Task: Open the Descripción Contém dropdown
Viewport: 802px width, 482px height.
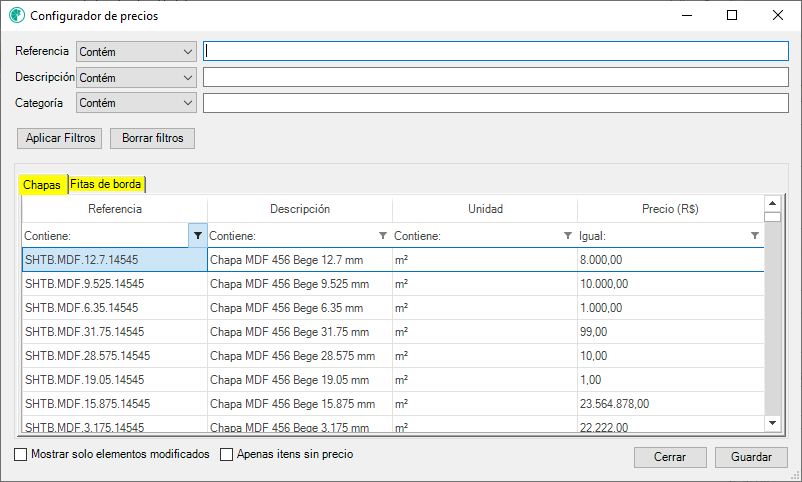Action: coord(137,78)
